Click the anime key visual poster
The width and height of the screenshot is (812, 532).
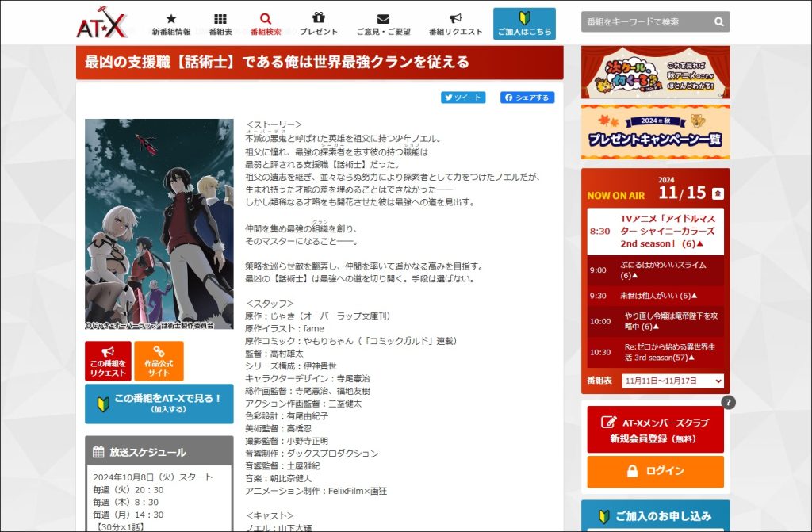pos(159,224)
